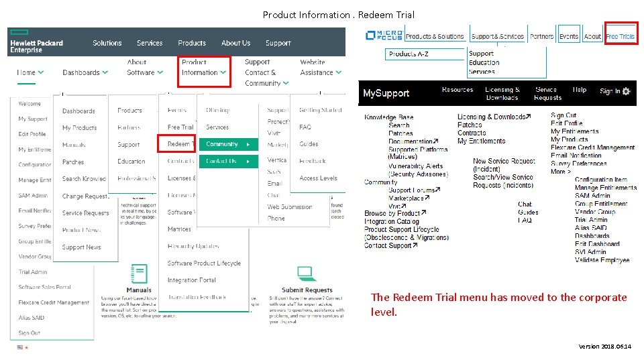
Task: Open Events in Micro Focus menu
Action: 569,36
